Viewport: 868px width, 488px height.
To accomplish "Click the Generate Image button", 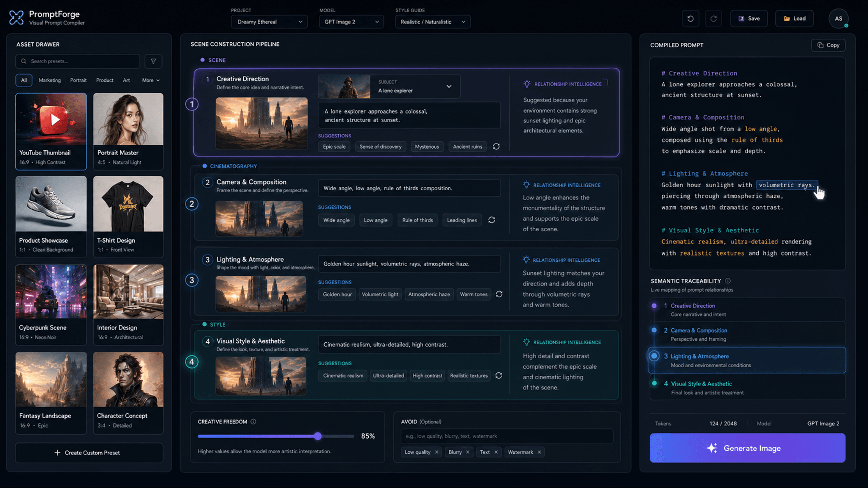I will coord(747,448).
